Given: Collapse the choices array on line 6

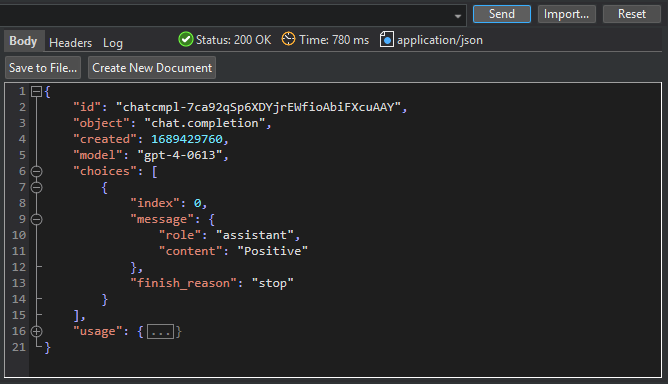Looking at the screenshot, I should 37,171.
